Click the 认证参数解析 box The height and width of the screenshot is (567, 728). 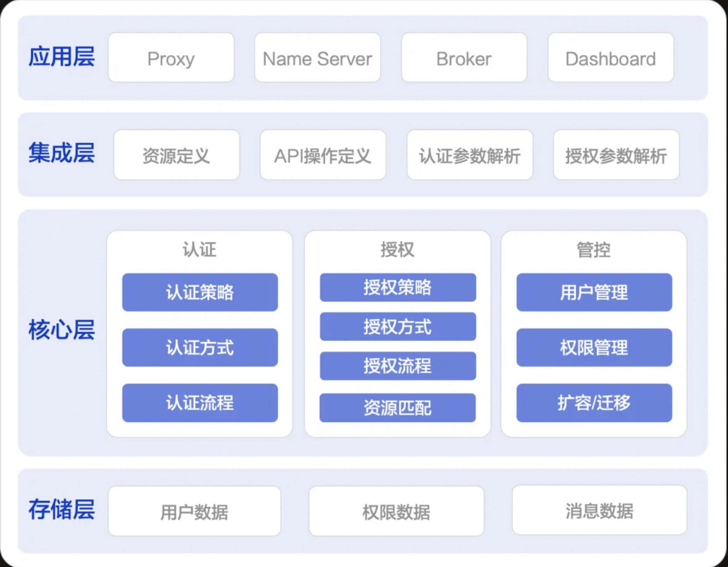(469, 155)
